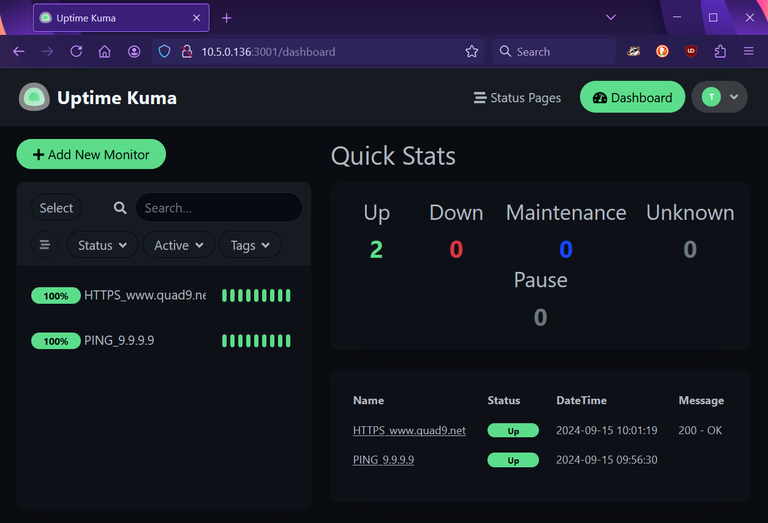Expand the Status filter dropdown
This screenshot has height=523, width=768.
[x=103, y=245]
